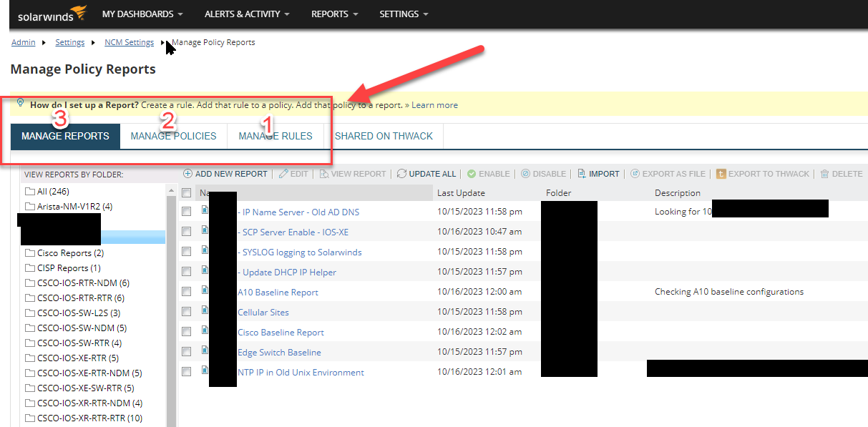Select the CSCO-IOS-XR-RTR-NDM (4) folder
868x427 pixels.
coord(89,403)
